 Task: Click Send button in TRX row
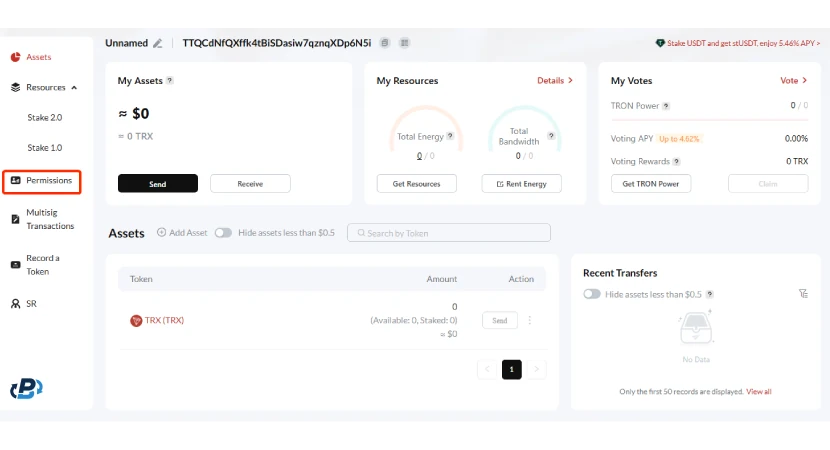tap(500, 320)
